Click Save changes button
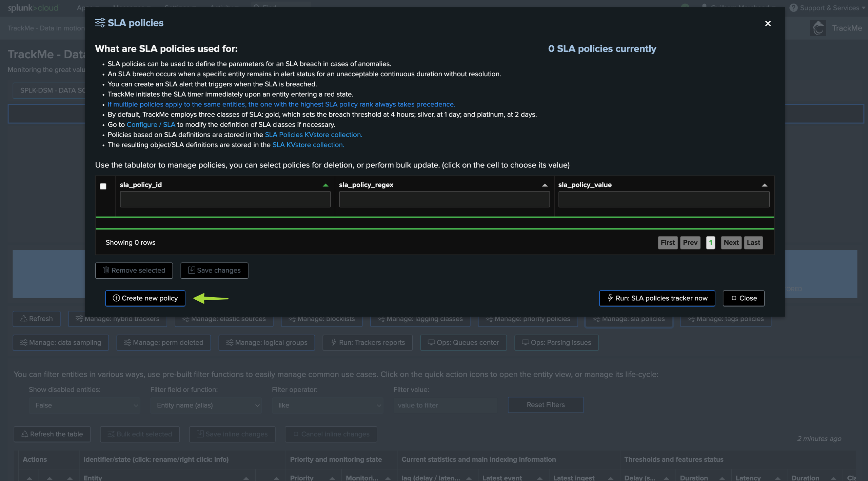Viewport: 868px width, 481px height. tap(214, 270)
